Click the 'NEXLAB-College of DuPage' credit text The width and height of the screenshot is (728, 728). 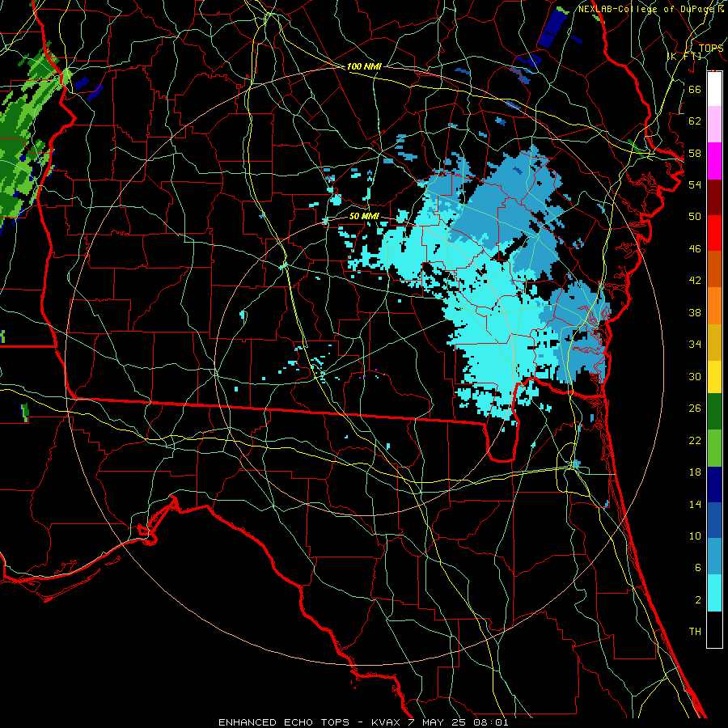[x=647, y=9]
